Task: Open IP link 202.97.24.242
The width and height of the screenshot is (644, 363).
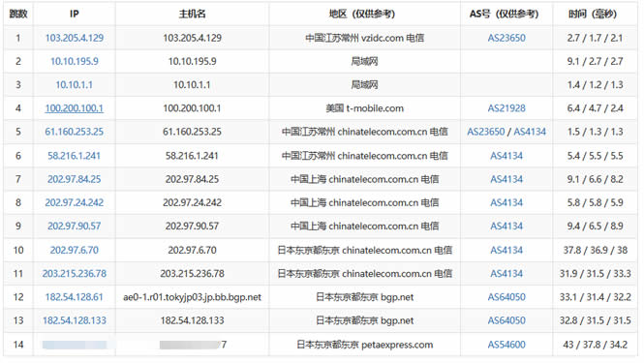Action: click(x=75, y=202)
